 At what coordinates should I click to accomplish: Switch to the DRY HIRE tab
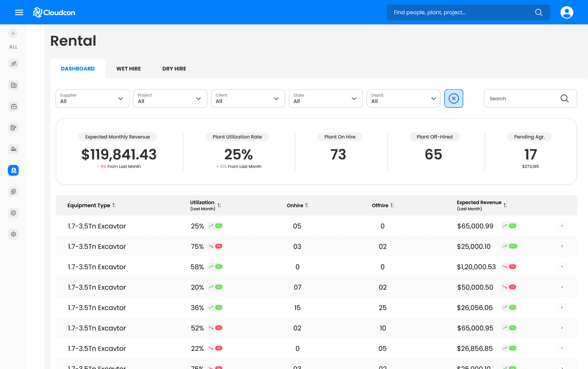[x=174, y=69]
